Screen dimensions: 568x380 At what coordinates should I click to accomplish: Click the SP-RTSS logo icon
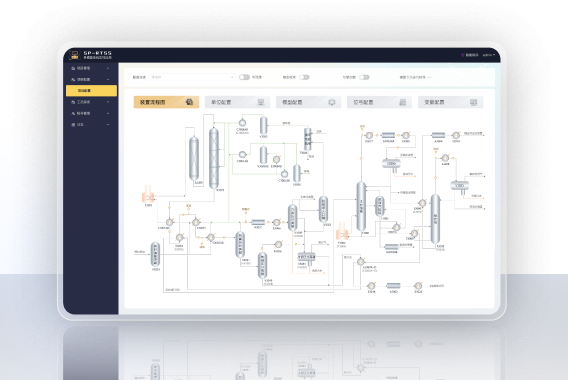click(x=75, y=55)
